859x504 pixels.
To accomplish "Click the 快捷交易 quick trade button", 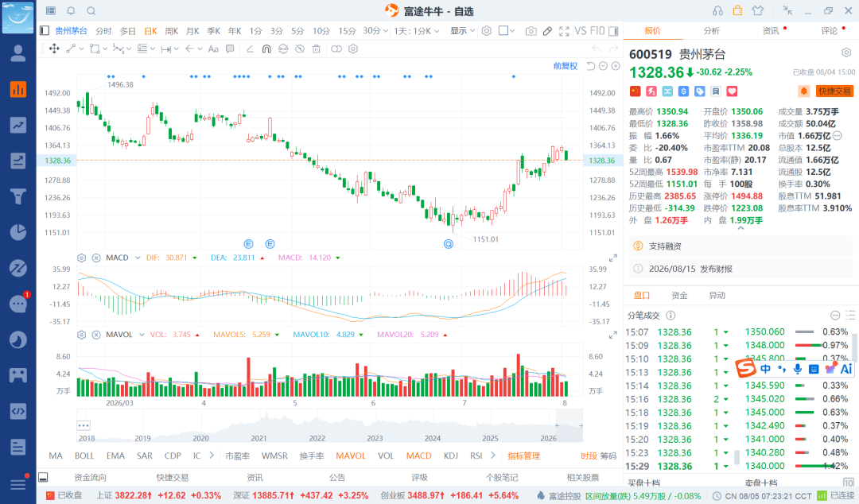I will click(835, 91).
